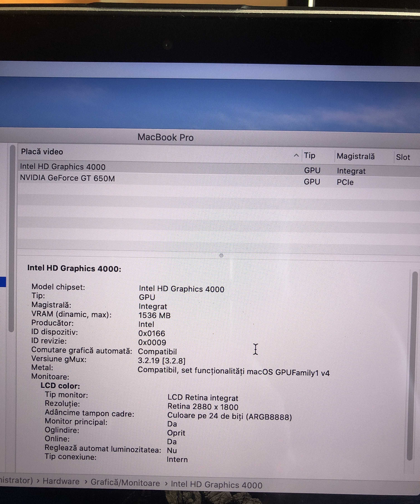Screen dimensions: 420x504
Task: Sort by the Tip column header
Action: 310,156
